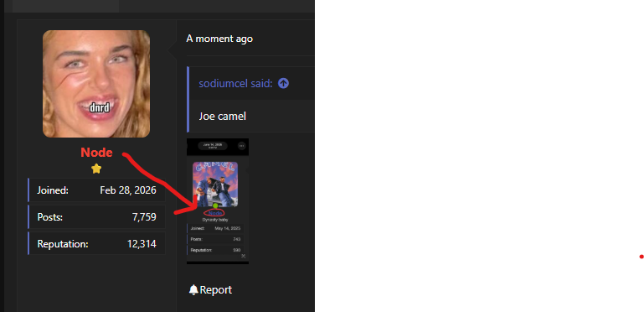This screenshot has height=312, width=644.
Task: Click the green online dot in the attachment
Action: (215, 205)
